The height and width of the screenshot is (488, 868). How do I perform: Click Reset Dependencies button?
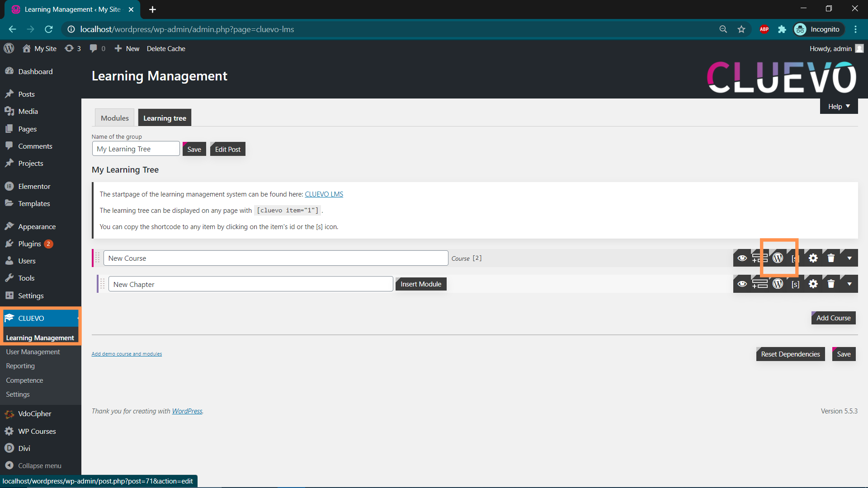coord(790,354)
